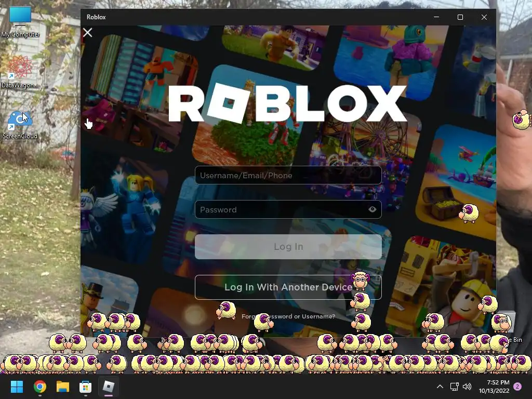Select the ScreenCloud desktop shortcut

pos(20,125)
